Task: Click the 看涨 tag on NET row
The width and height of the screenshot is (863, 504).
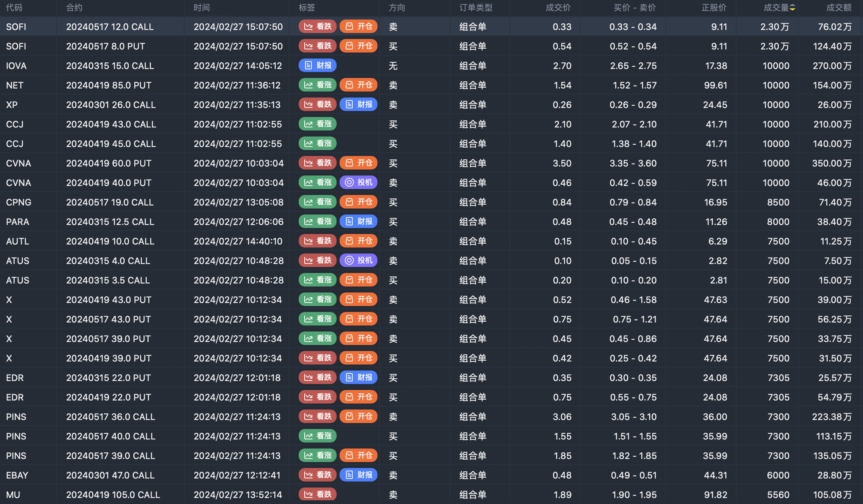Action: [317, 85]
